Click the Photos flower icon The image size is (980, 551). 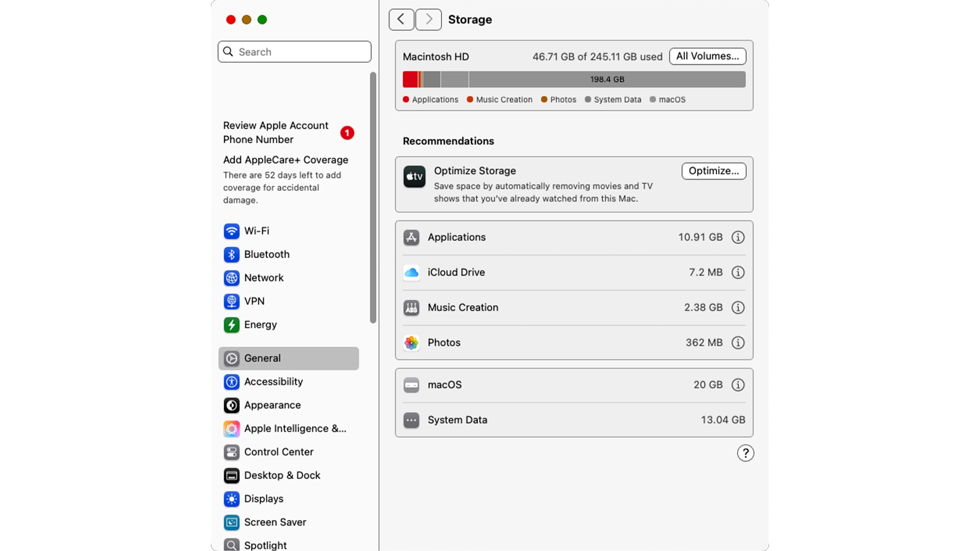411,343
